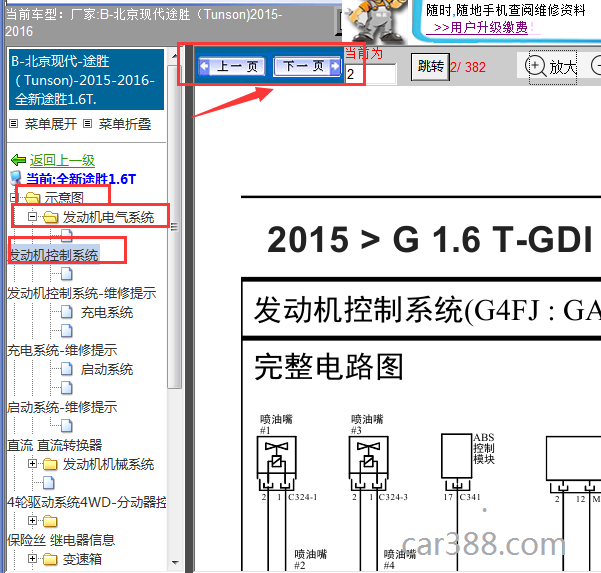This screenshot has width=601, height=573.
Task: Select the 示意图 folder
Action: (x=64, y=198)
